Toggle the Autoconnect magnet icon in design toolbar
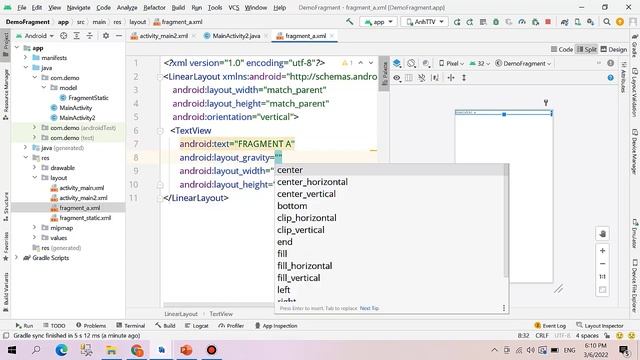 (x=422, y=78)
